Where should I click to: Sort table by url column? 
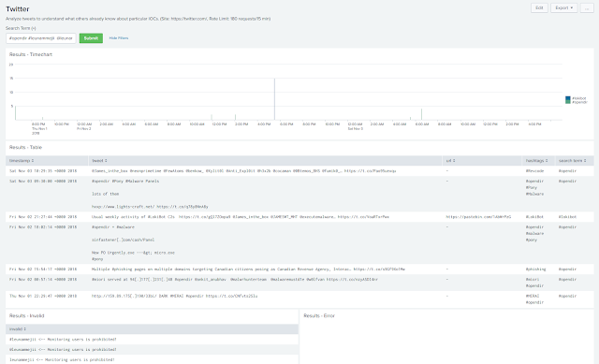tap(451, 161)
